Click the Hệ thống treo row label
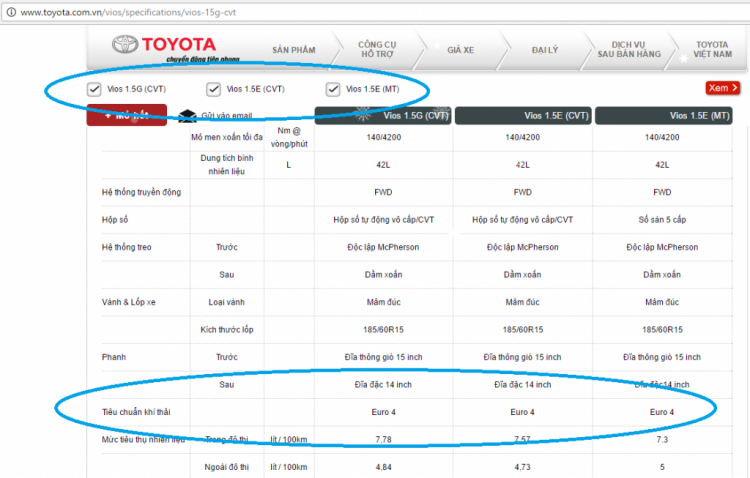 (x=126, y=247)
